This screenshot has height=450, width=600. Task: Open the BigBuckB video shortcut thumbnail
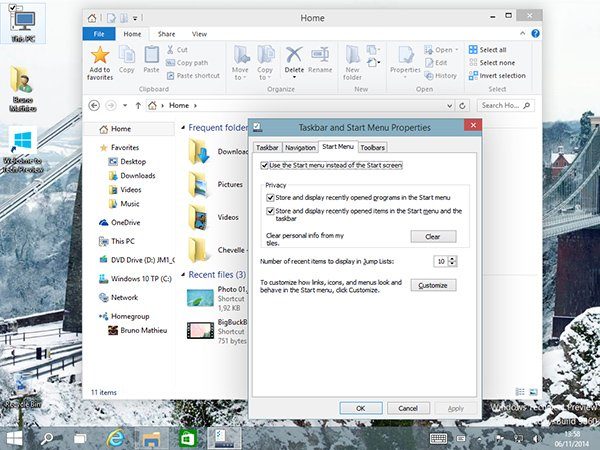coord(200,330)
